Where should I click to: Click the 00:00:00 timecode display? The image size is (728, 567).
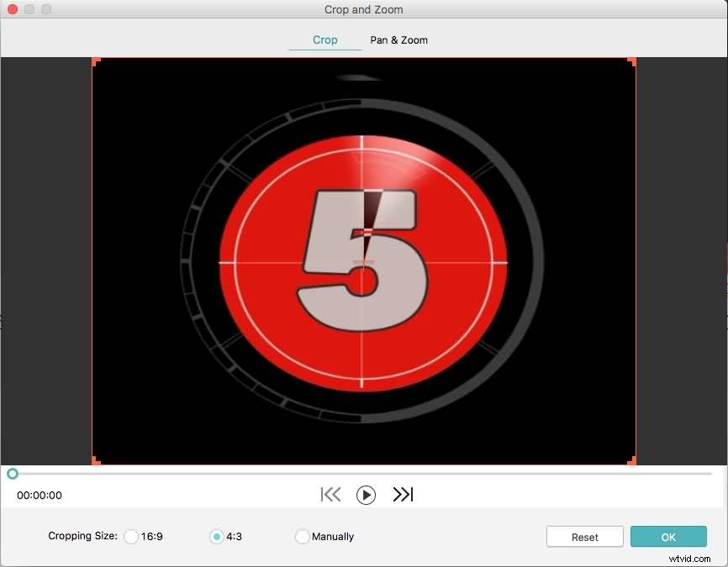[x=40, y=495]
